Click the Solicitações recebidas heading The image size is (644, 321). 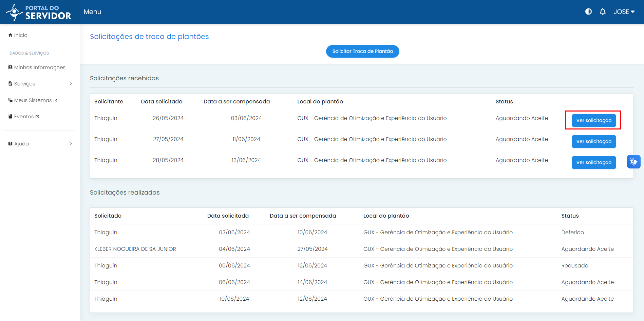click(124, 78)
